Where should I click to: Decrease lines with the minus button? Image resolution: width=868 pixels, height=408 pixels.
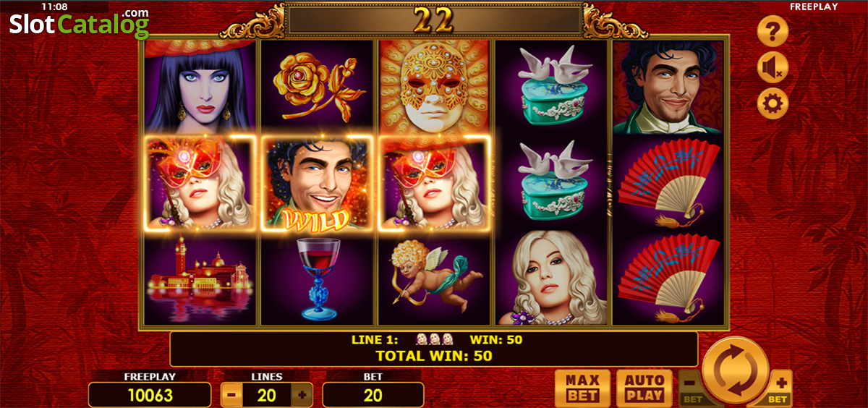tap(231, 395)
